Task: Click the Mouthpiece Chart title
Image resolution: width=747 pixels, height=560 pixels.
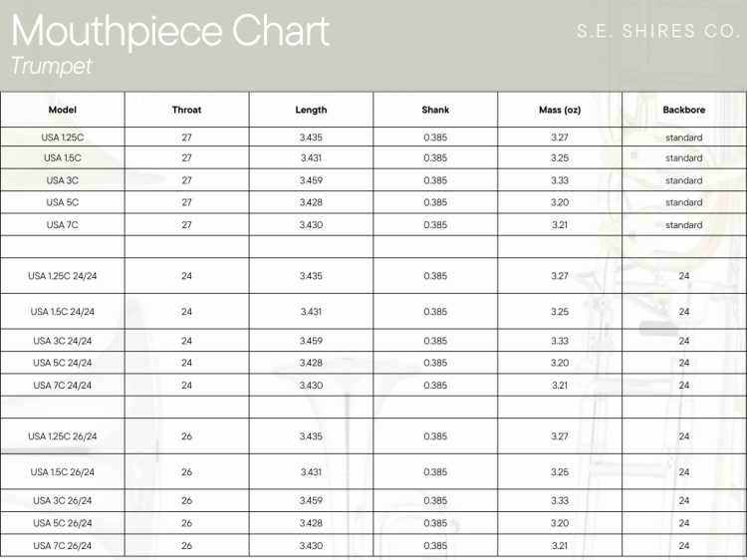Action: click(170, 32)
